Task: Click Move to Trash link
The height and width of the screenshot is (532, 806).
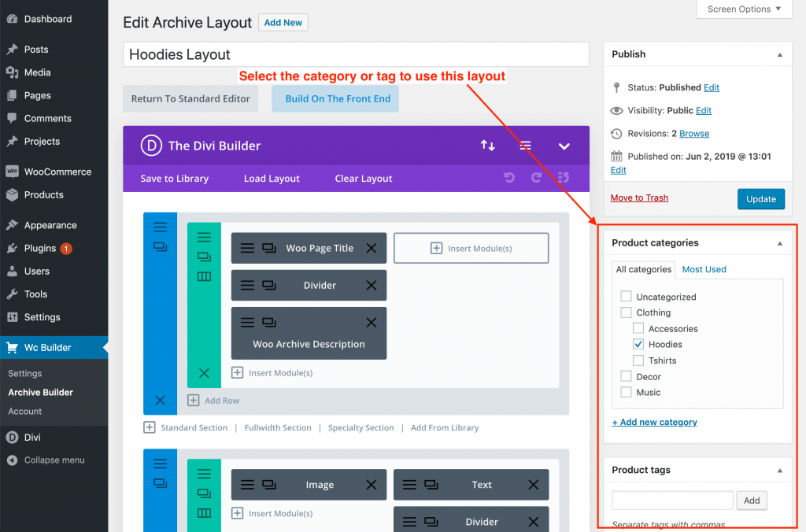Action: point(639,198)
